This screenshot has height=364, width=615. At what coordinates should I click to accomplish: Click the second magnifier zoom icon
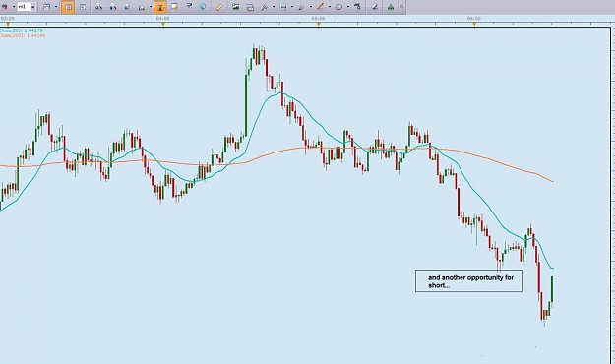113,7
